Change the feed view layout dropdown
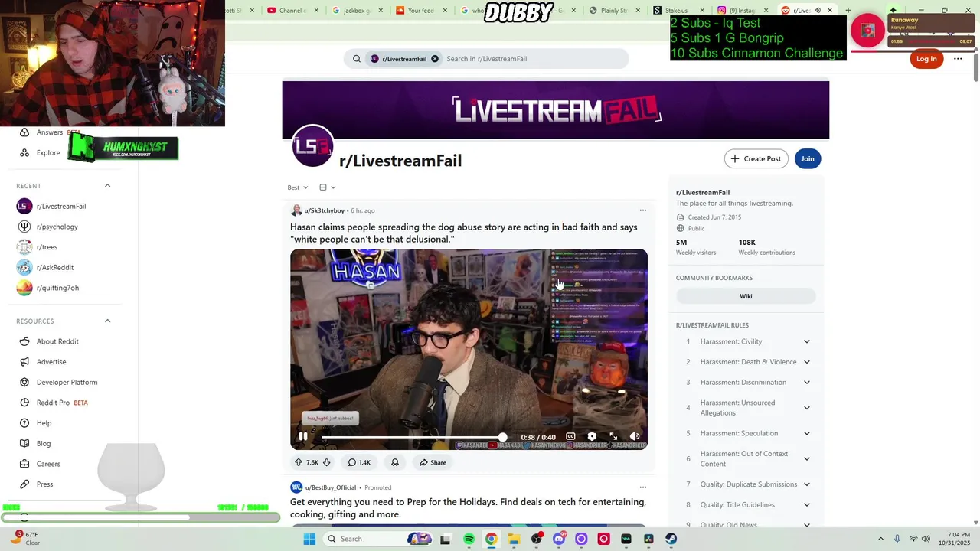 pos(327,187)
